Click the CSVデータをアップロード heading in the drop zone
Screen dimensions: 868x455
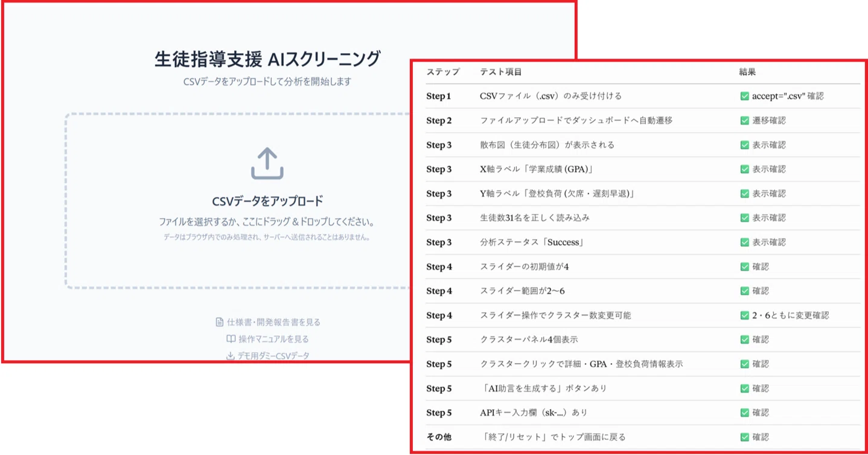click(x=267, y=201)
